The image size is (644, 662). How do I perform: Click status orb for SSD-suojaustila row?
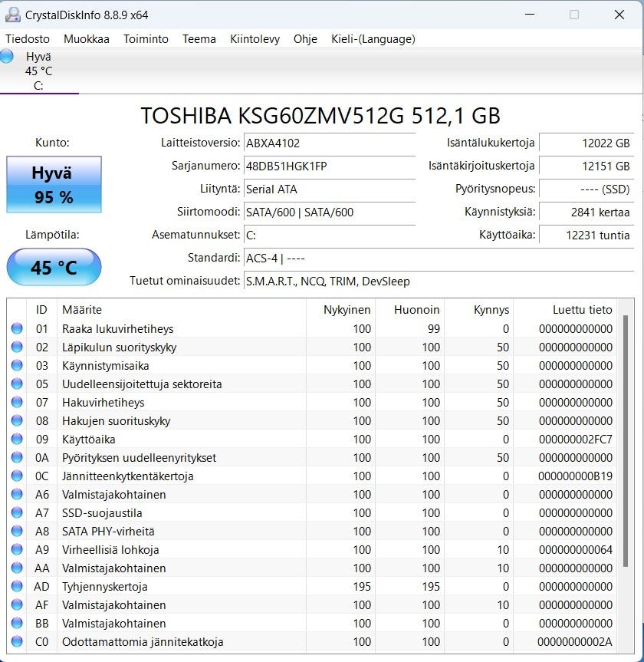(x=17, y=513)
